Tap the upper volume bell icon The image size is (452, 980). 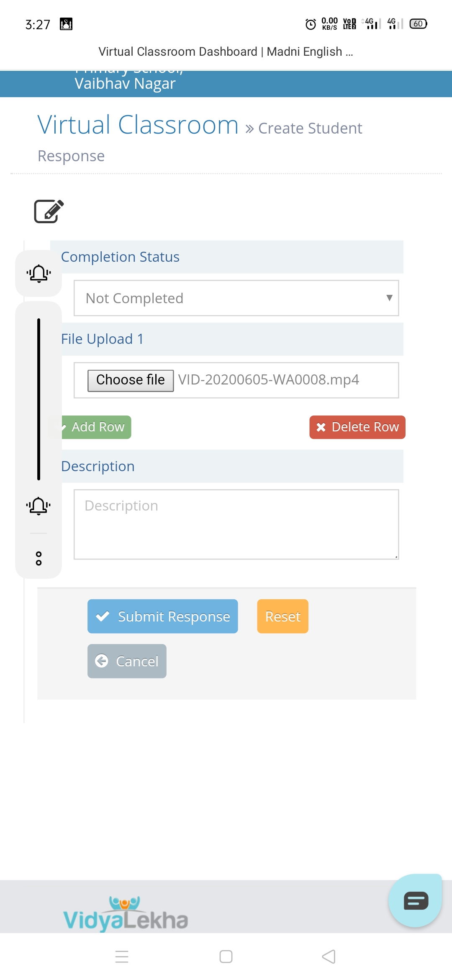coord(39,273)
